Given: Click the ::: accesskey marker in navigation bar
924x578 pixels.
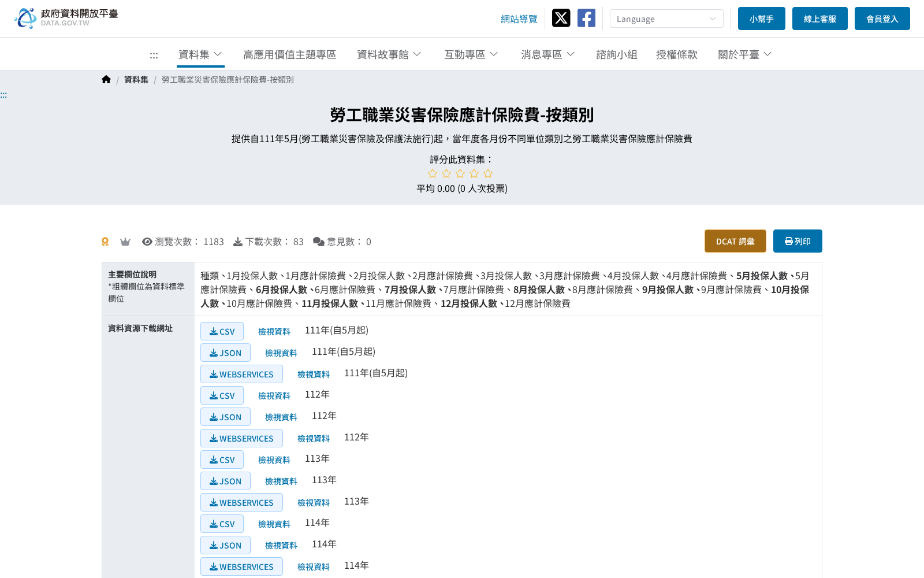Looking at the screenshot, I should pos(154,55).
